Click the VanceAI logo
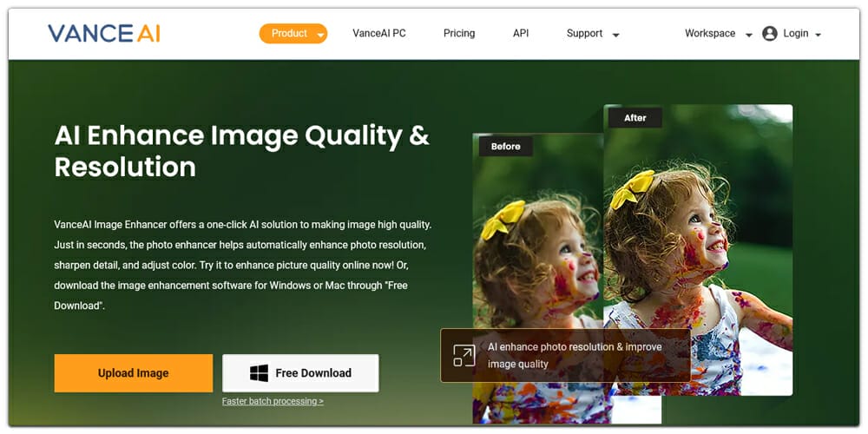The image size is (868, 434). 104,34
